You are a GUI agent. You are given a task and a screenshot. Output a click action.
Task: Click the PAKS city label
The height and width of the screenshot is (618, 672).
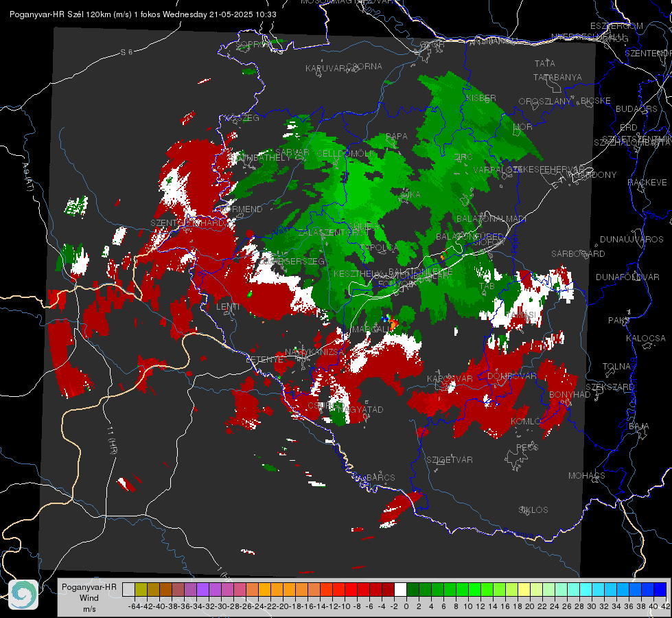619,321
